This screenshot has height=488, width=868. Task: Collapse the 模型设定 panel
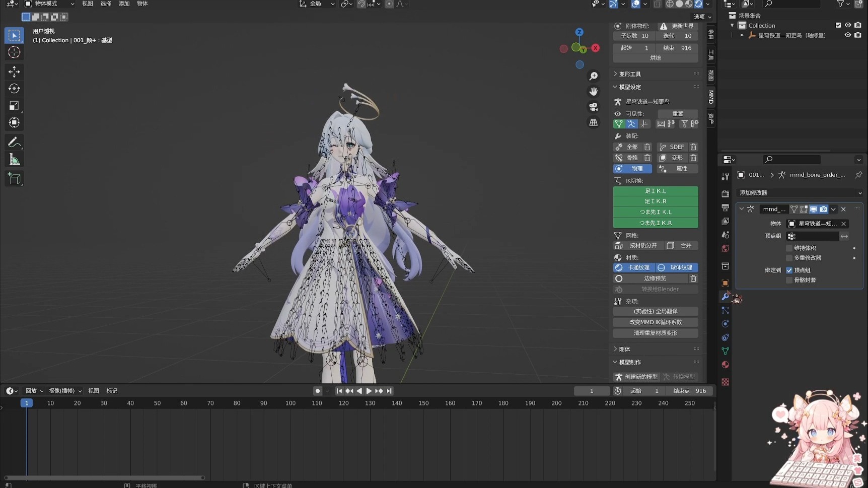[629, 87]
